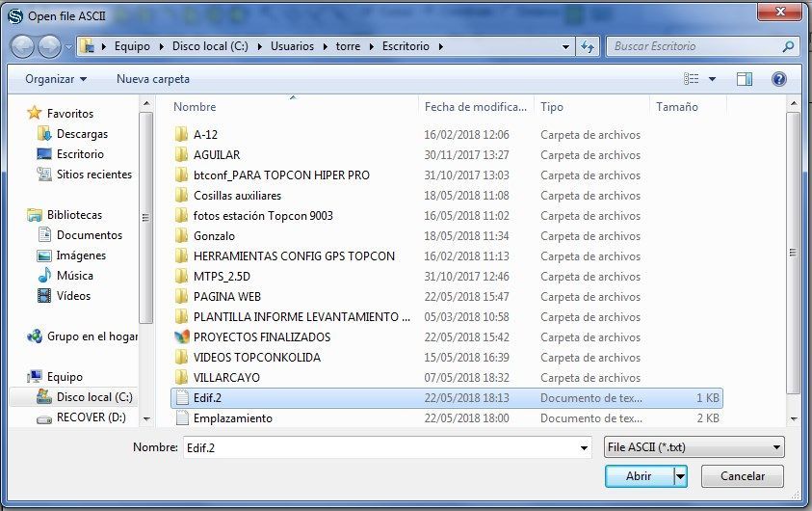Click the file list vertical scrollbar
This screenshot has height=511, width=812.
pos(793,253)
